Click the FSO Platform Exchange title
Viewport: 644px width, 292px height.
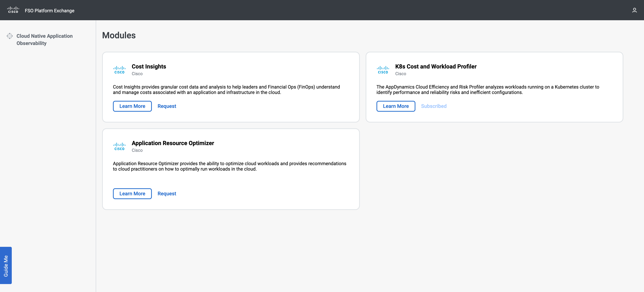point(49,10)
